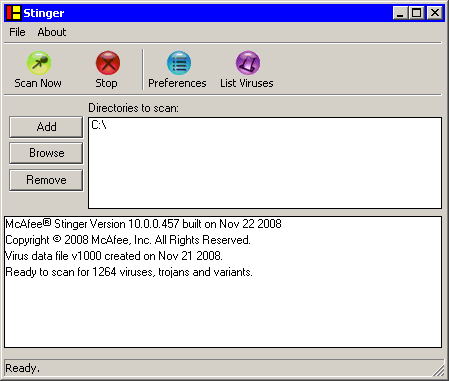
Task: Click the red Stop icon
Action: pos(108,63)
